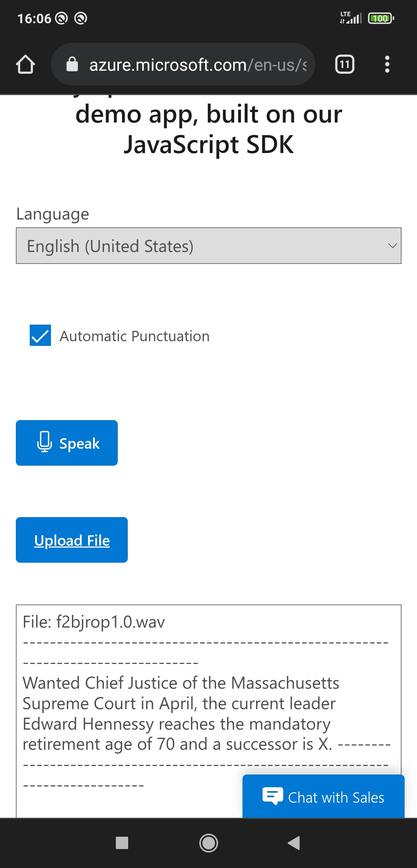417x868 pixels.
Task: Tap the Android home circle button
Action: [208, 844]
